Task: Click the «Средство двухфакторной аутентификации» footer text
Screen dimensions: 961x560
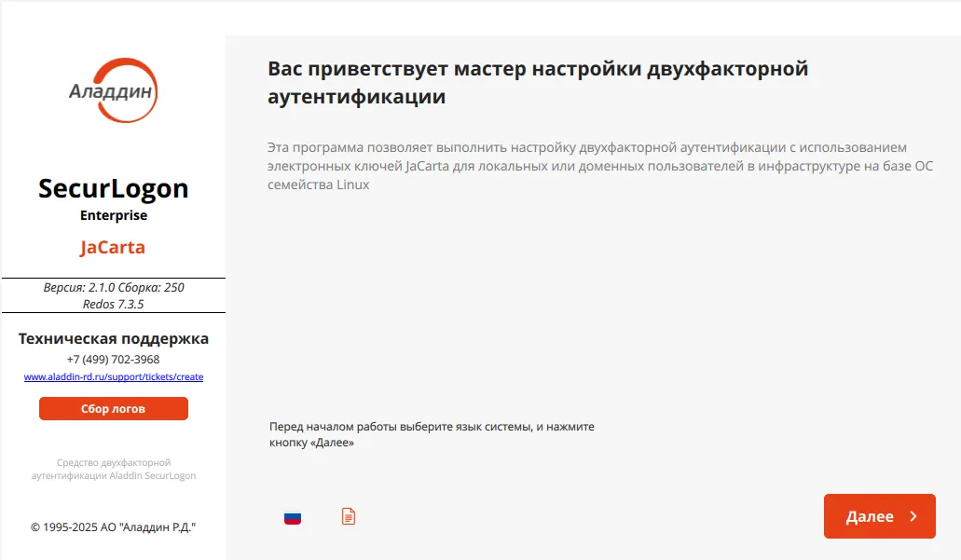Action: click(114, 470)
